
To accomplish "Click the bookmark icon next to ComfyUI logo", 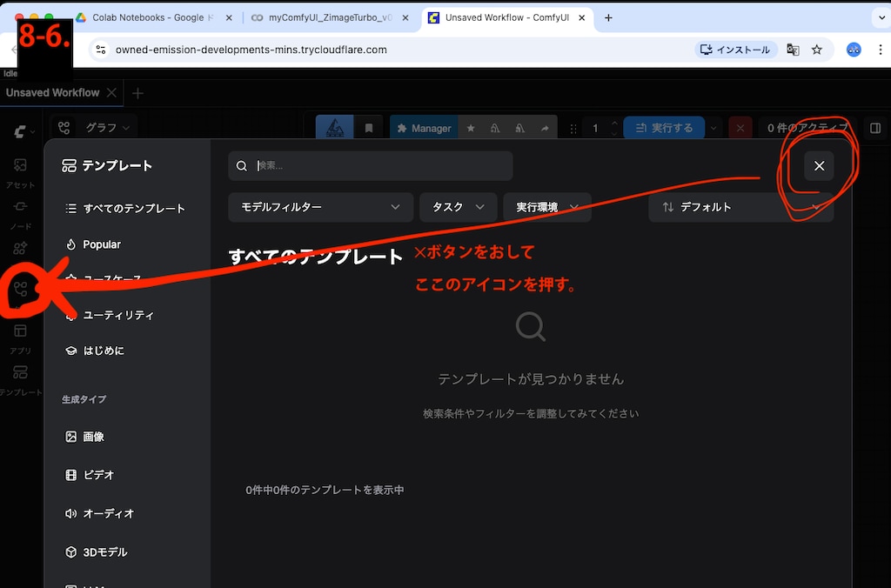I will point(369,127).
